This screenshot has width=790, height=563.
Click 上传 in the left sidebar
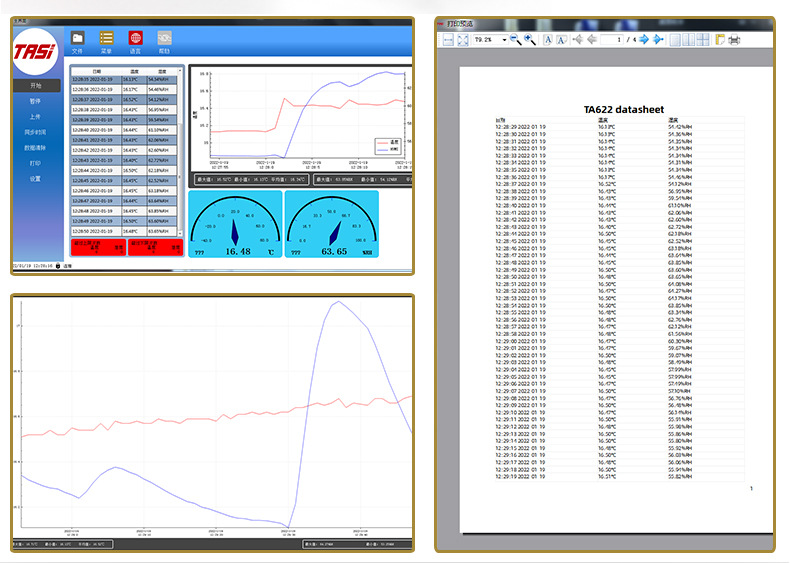pos(35,116)
